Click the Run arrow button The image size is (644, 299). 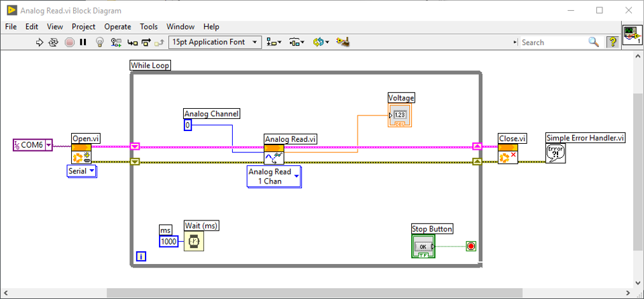(40, 42)
